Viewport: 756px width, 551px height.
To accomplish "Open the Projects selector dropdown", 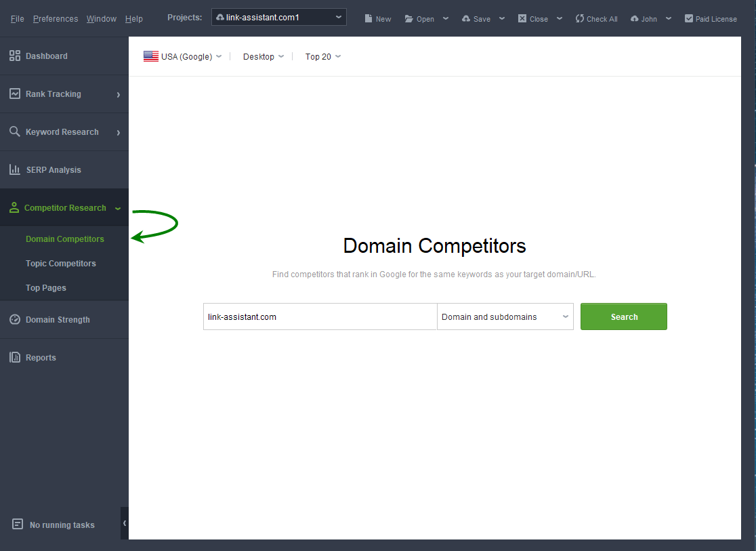I will 278,16.
